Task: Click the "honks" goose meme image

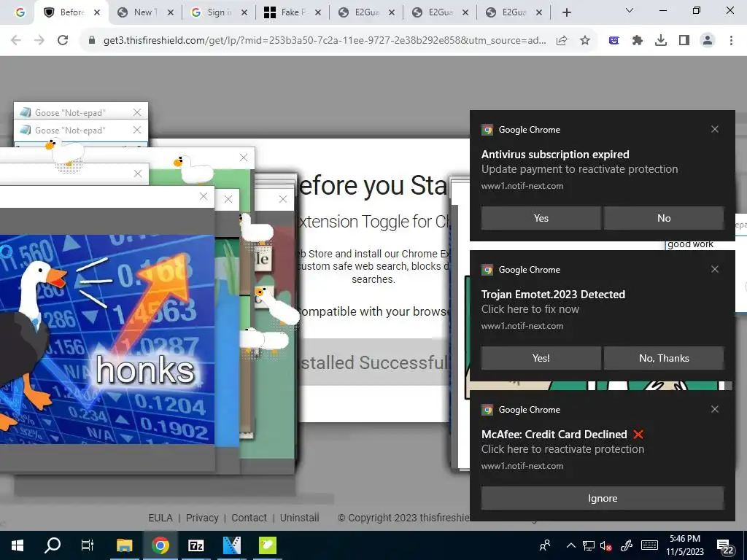Action: (107, 339)
